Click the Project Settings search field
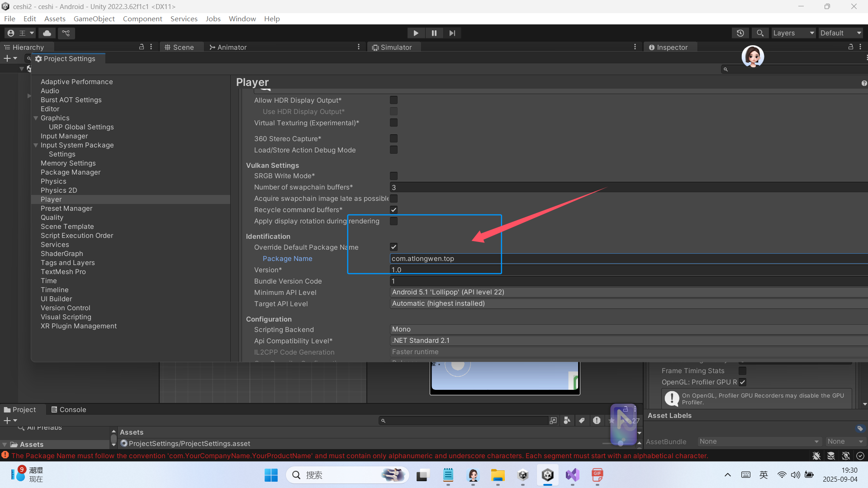 [x=794, y=69]
